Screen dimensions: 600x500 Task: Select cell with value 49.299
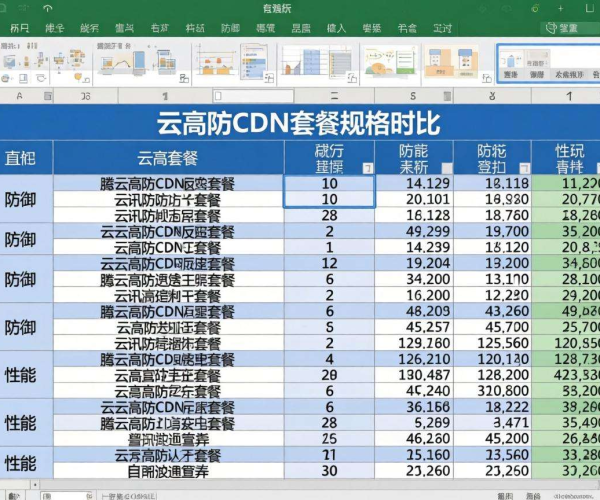(x=414, y=231)
